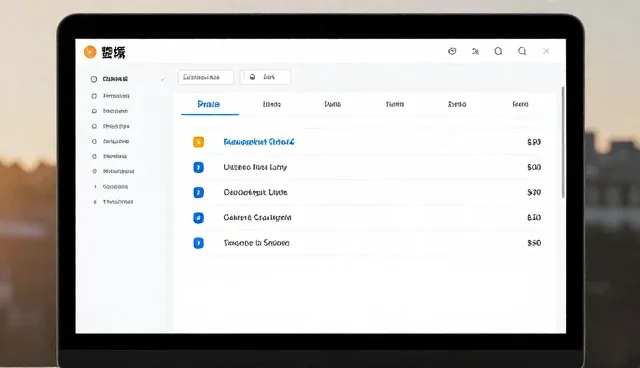Select the fifth sidebar item
The image size is (640, 368).
point(116,141)
